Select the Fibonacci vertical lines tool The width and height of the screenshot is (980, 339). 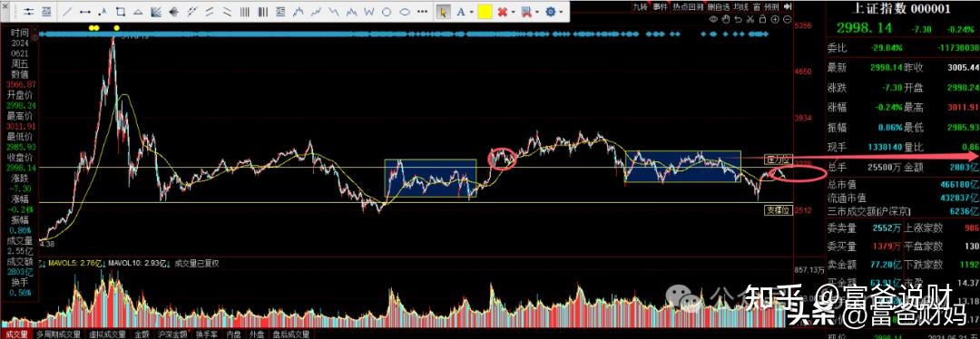click(262, 12)
